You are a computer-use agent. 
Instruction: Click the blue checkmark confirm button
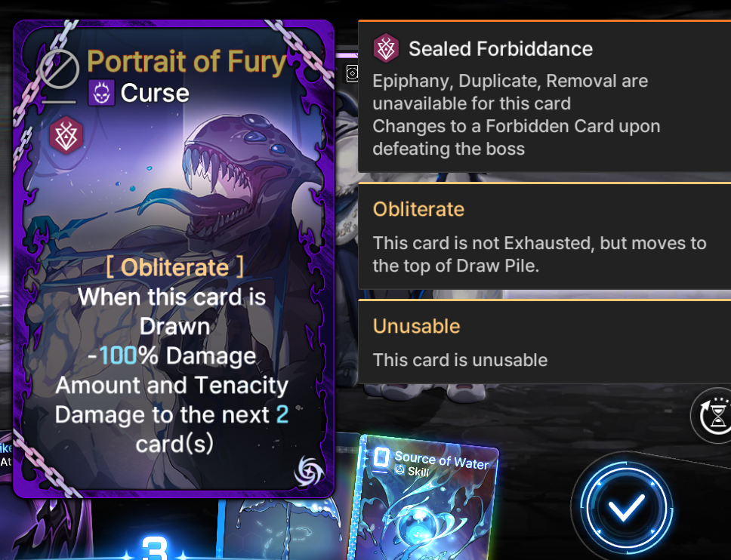[625, 507]
